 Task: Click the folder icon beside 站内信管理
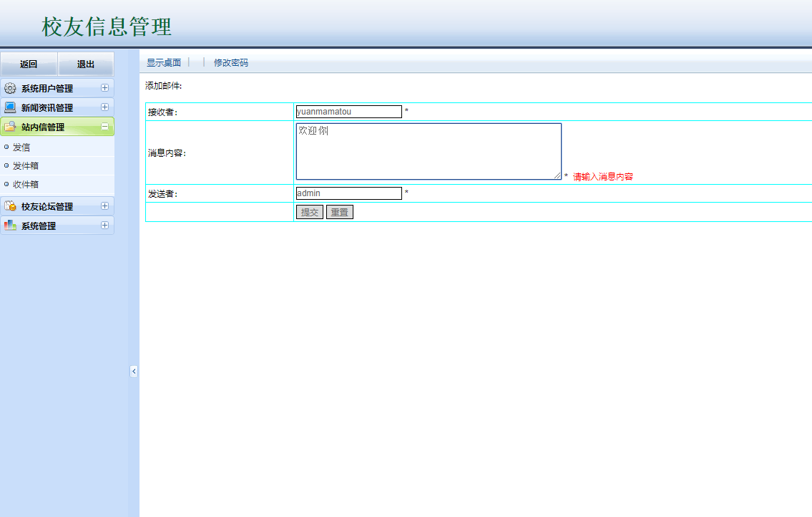[10, 127]
